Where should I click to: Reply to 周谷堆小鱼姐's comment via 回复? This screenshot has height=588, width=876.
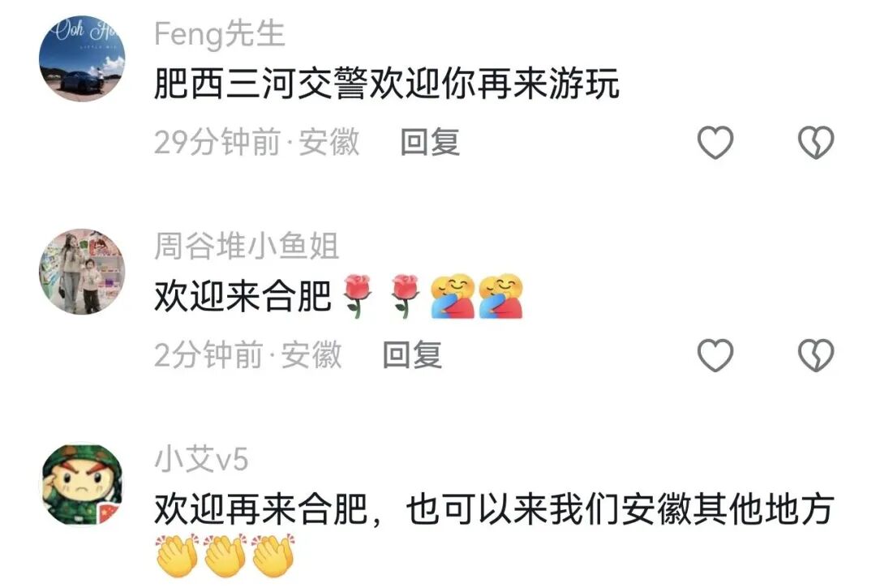412,355
